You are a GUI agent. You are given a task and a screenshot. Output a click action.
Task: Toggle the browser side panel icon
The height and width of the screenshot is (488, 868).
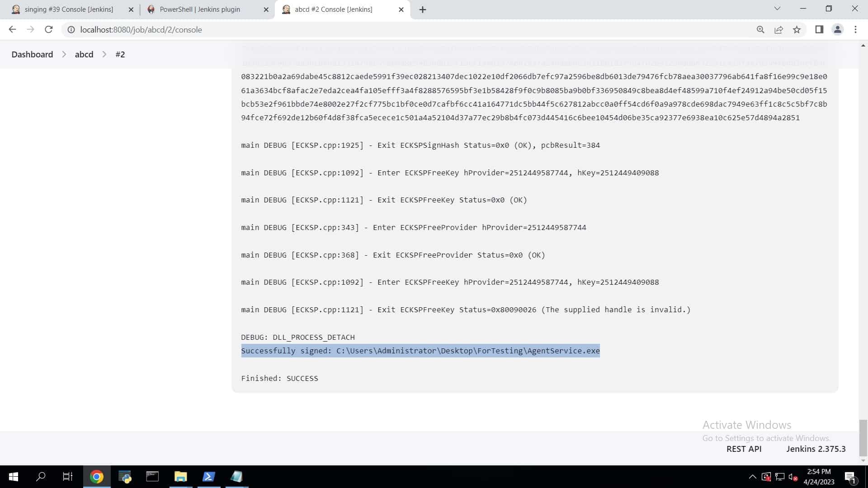pos(819,29)
